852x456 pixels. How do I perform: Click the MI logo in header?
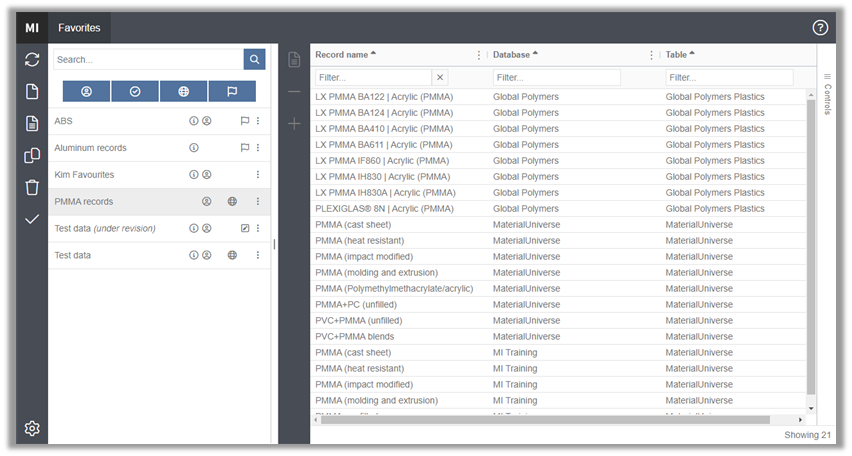pos(32,28)
